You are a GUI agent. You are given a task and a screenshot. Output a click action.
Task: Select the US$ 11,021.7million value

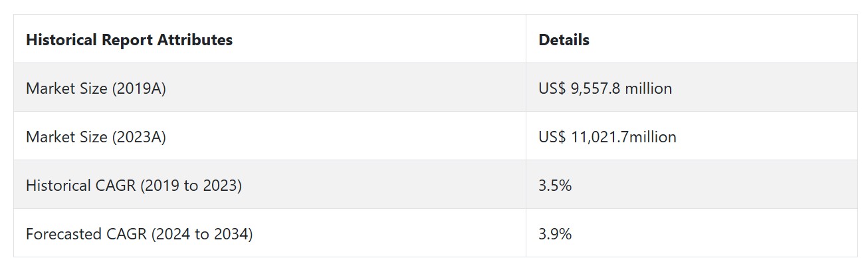pyautogui.click(x=607, y=137)
